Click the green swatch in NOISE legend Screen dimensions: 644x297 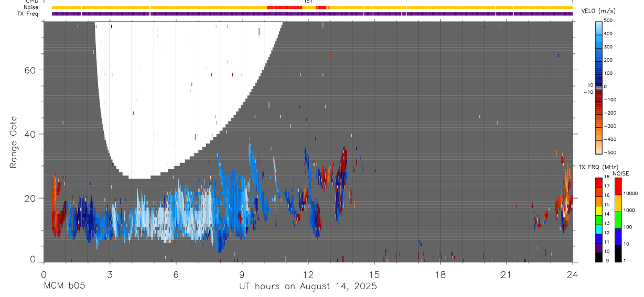618,219
